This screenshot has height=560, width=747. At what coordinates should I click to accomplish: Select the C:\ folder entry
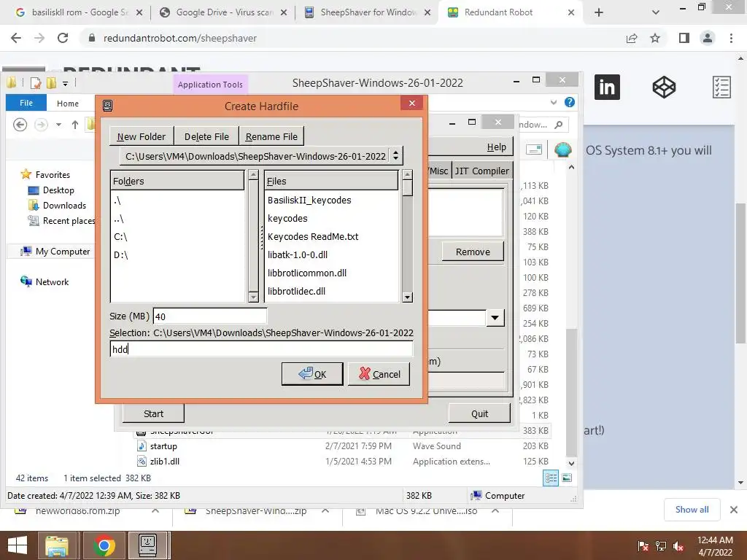(120, 237)
